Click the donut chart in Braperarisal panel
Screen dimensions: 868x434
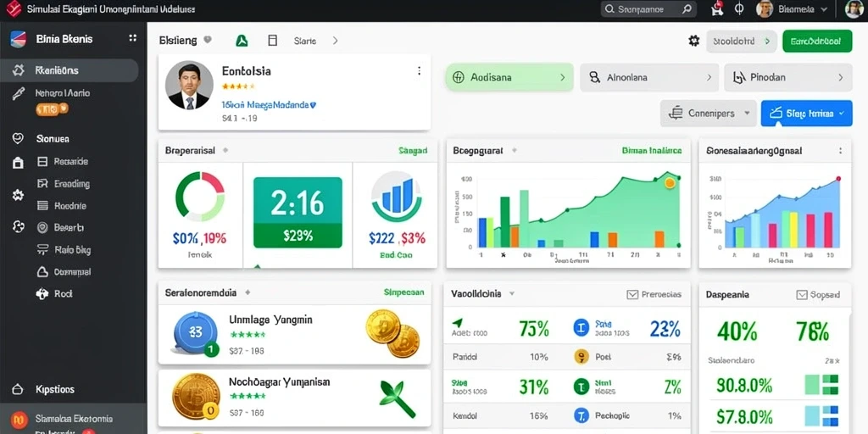pos(200,196)
